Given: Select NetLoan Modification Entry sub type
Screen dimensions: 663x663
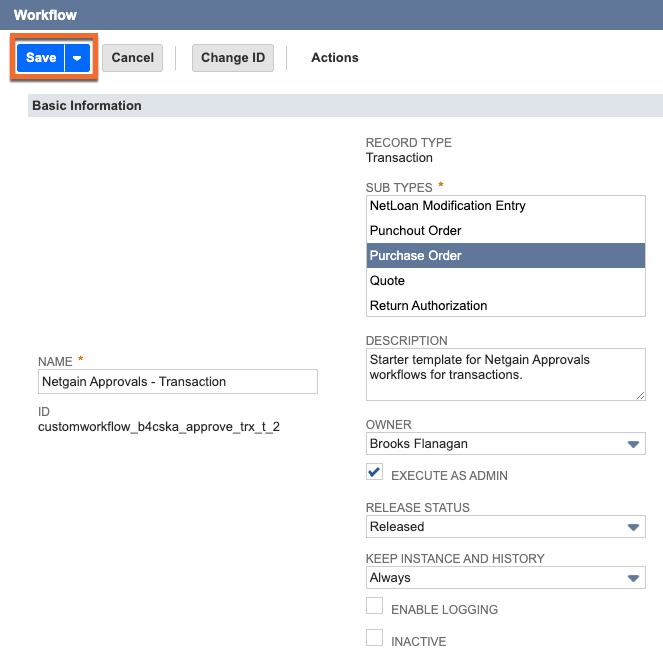Looking at the screenshot, I should click(447, 206).
